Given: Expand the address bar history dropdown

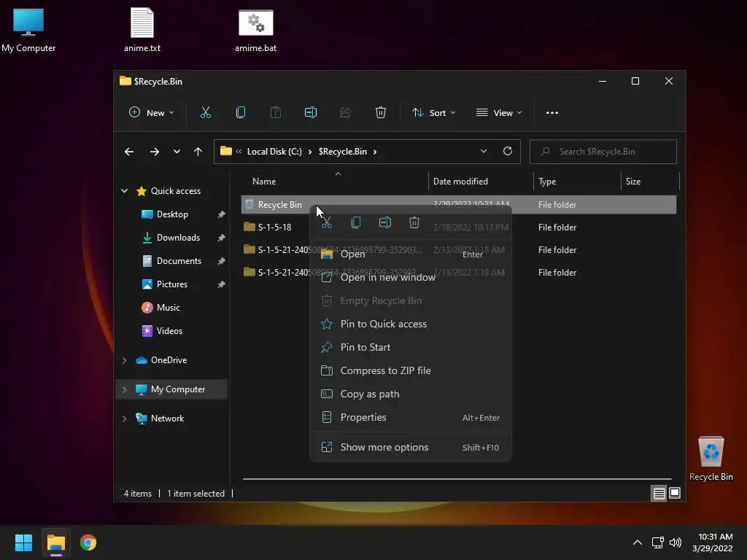Looking at the screenshot, I should coord(484,151).
